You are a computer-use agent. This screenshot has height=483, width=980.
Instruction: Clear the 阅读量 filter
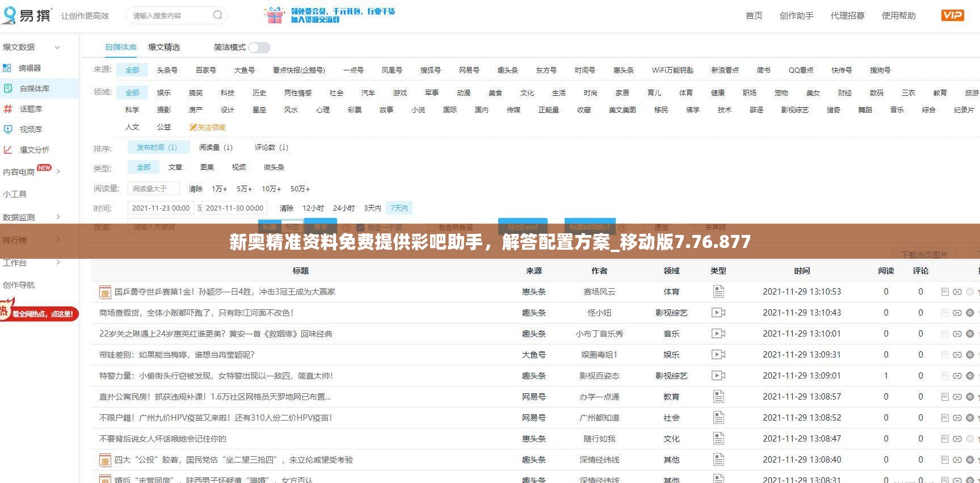pyautogui.click(x=196, y=189)
